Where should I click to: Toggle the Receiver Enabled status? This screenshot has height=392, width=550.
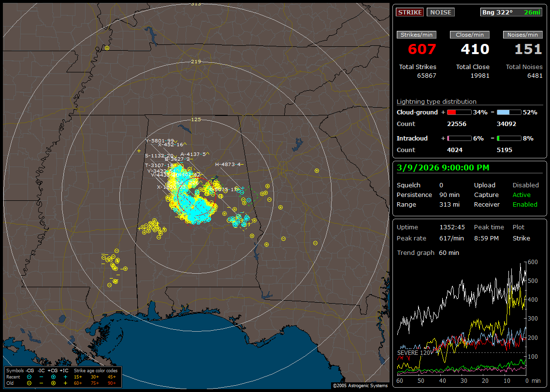coord(524,204)
